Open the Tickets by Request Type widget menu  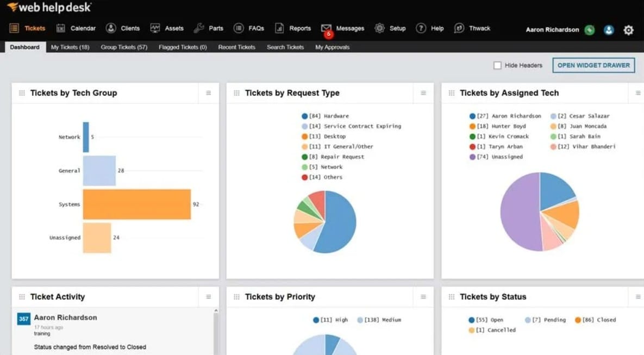click(423, 93)
